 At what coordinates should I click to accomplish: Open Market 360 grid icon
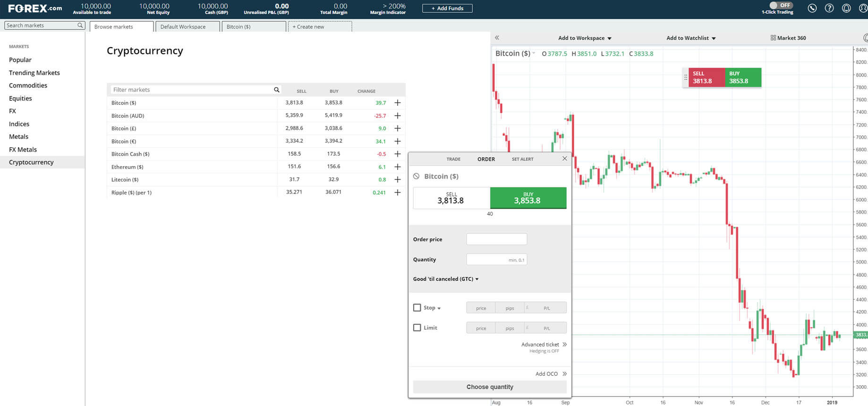click(773, 38)
